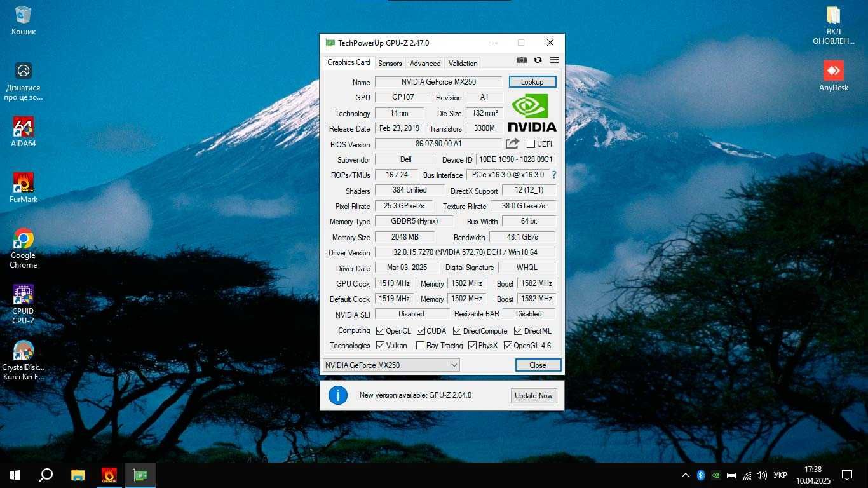
Task: Click the Subvendor value Dell
Action: tap(405, 159)
